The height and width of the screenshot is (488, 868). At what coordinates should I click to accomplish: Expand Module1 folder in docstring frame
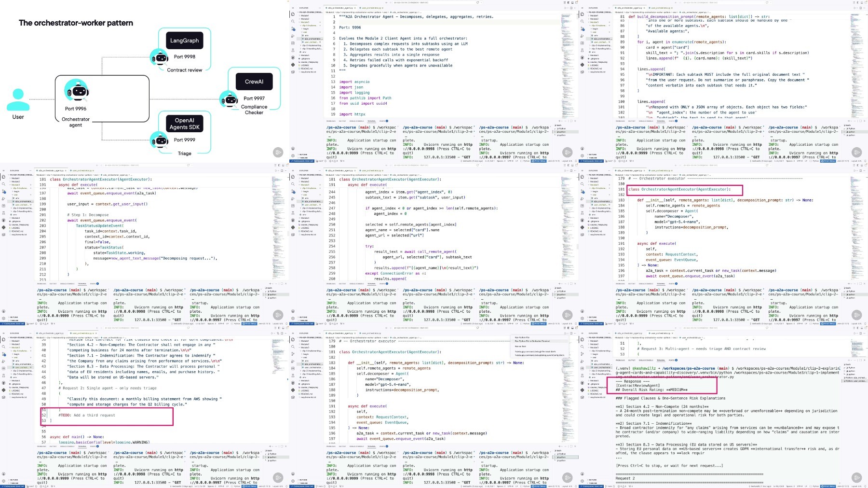304,15
